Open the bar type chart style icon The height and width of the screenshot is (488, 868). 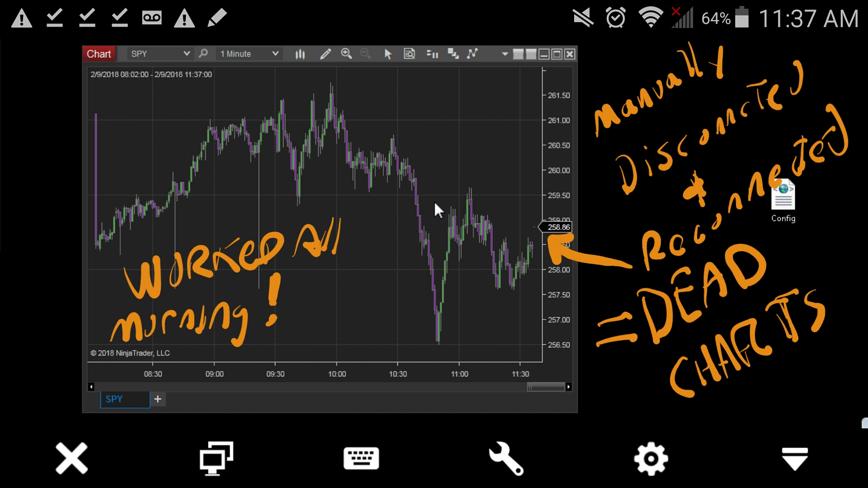(x=300, y=54)
